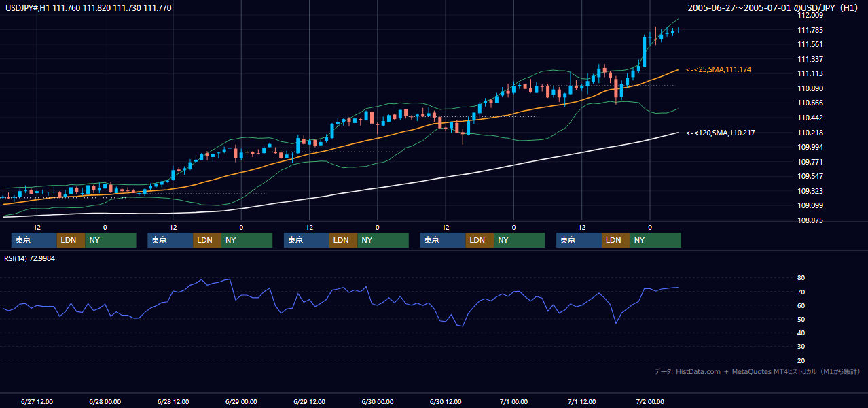Click the RSI 70 level label
This screenshot has width=868, height=408.
(x=801, y=292)
